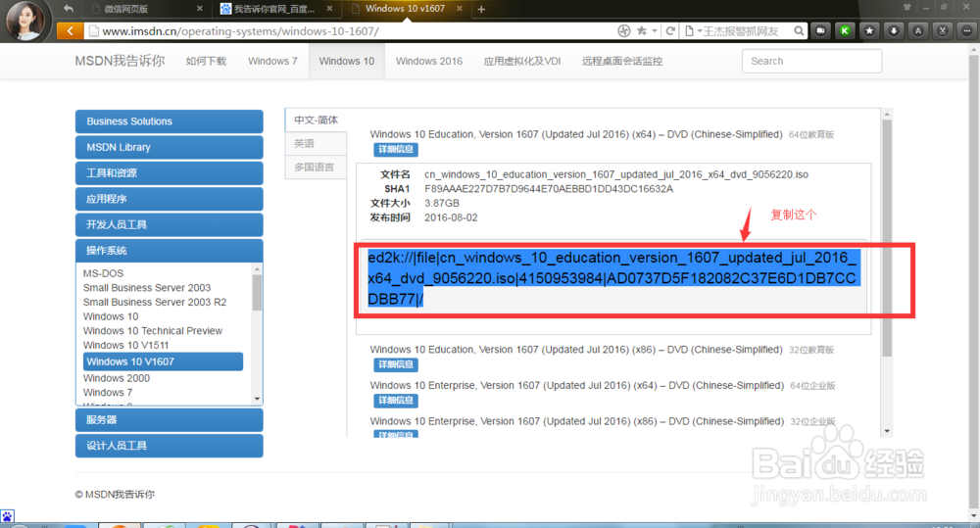980x528 pixels.
Task: Click the green K toolbar icon
Action: (x=845, y=30)
